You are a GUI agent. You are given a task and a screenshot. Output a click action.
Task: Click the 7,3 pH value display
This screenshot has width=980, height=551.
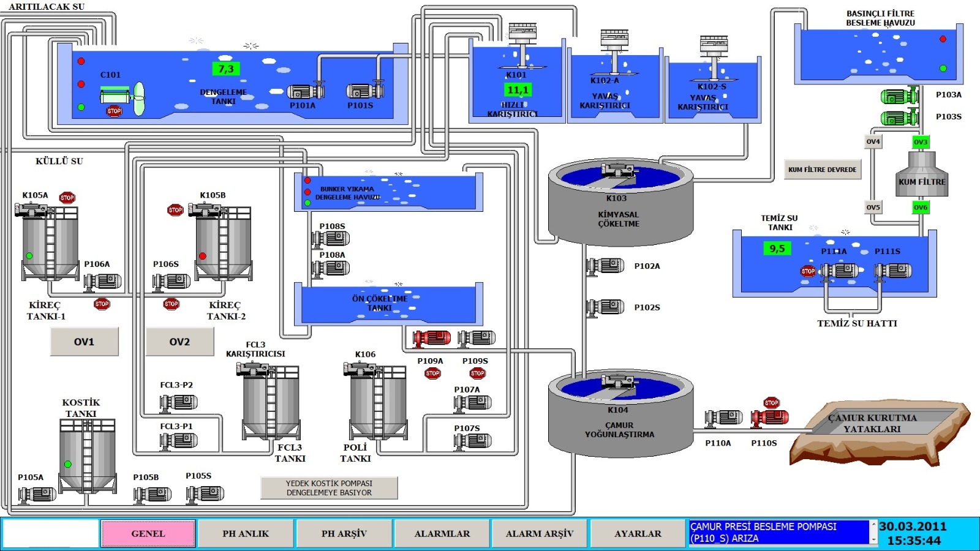point(226,69)
